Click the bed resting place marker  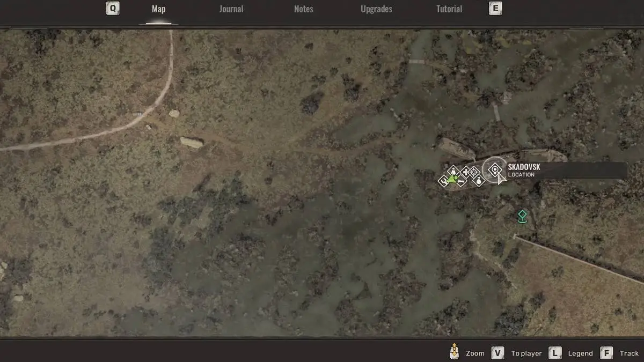(461, 181)
